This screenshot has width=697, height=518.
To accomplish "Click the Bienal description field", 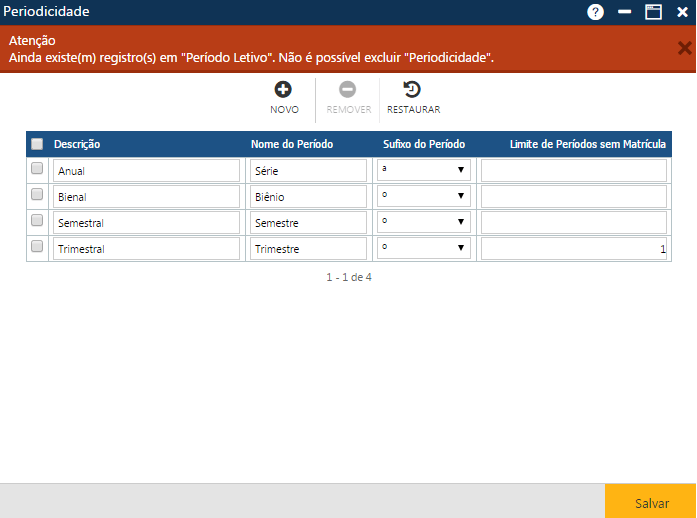I will point(147,197).
